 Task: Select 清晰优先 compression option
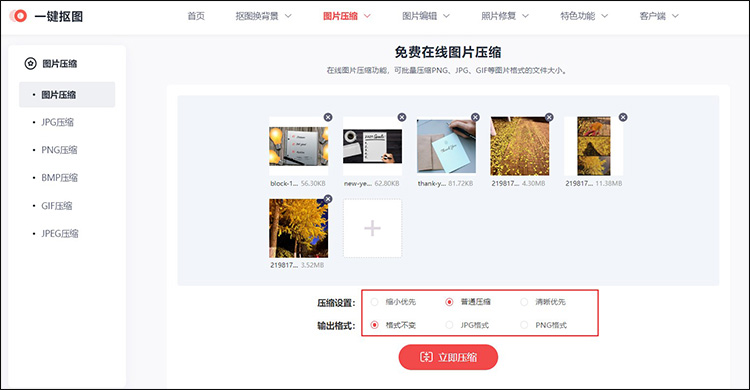point(524,302)
